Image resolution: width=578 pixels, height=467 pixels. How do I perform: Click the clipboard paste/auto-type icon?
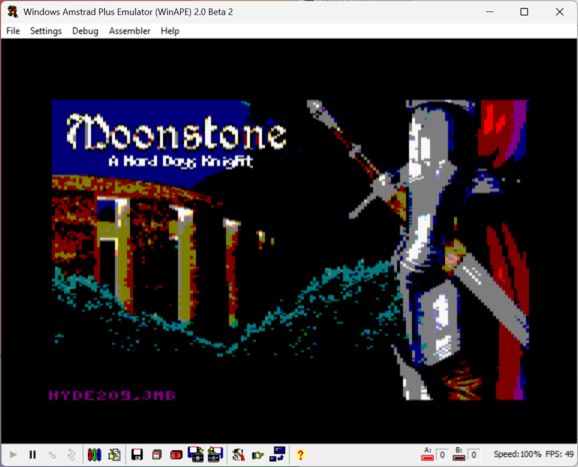(114, 454)
